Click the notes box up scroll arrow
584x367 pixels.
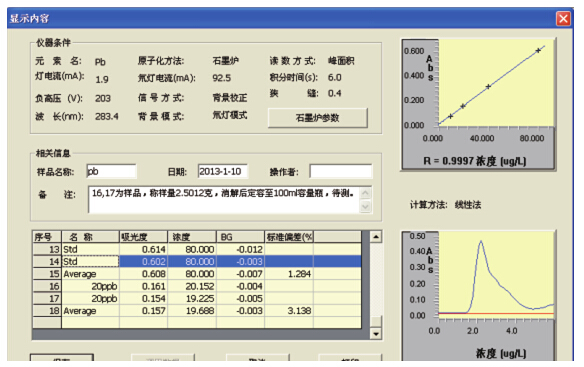pyautogui.click(x=365, y=193)
